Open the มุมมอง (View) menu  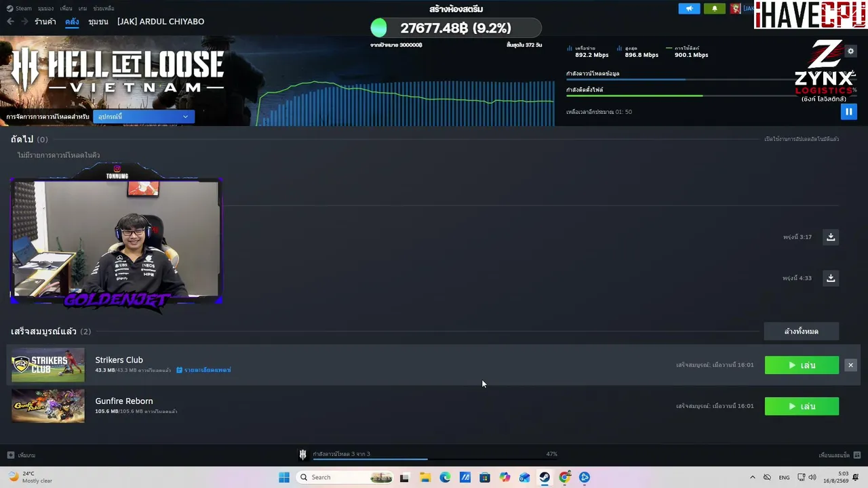click(45, 9)
